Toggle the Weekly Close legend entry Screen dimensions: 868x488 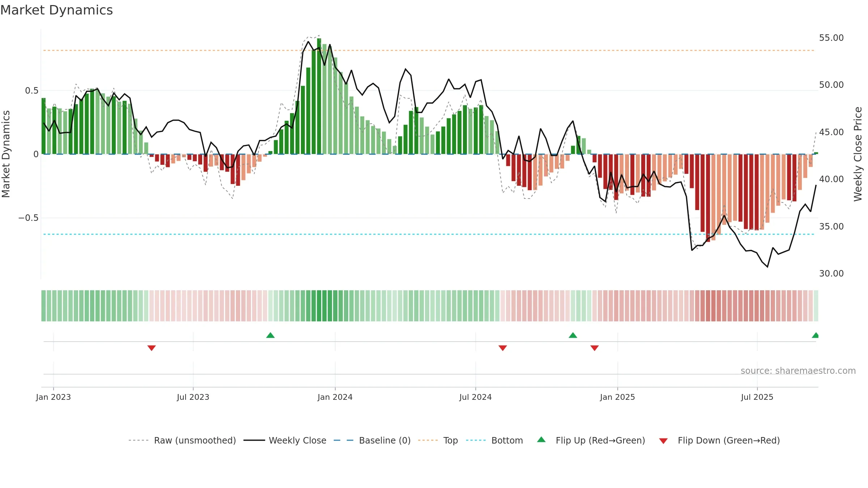285,440
